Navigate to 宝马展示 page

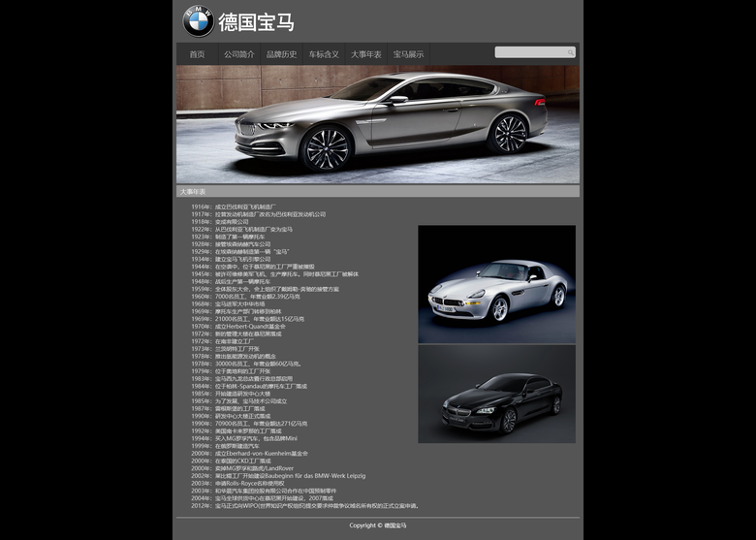pos(408,54)
